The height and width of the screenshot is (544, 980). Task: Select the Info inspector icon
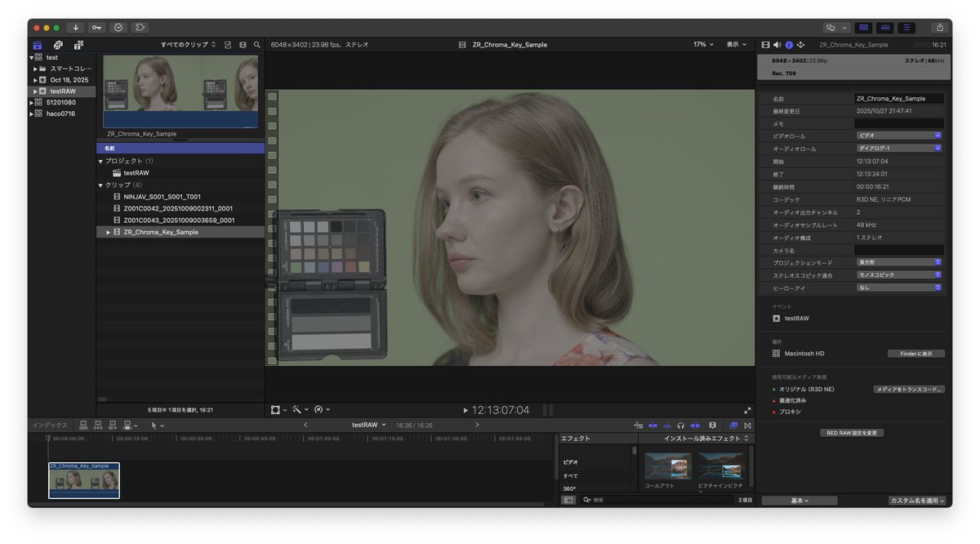(789, 44)
